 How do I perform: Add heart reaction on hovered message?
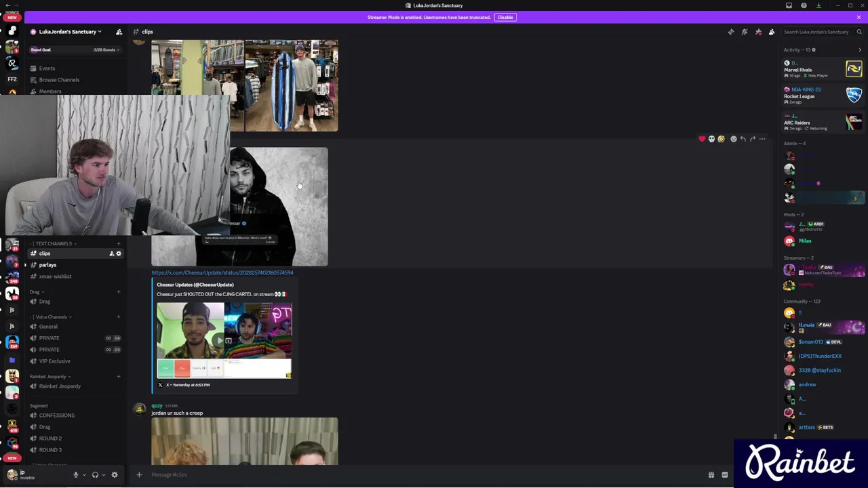point(702,139)
